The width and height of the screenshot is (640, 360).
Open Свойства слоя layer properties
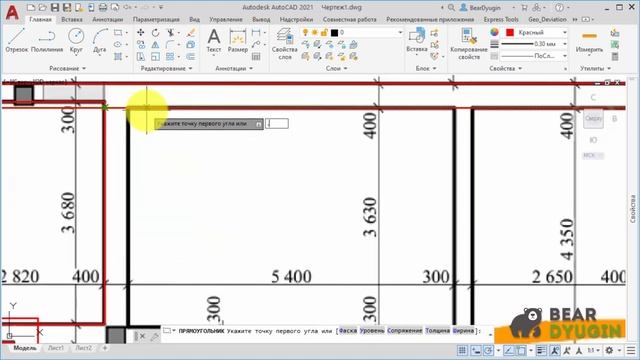pyautogui.click(x=284, y=44)
